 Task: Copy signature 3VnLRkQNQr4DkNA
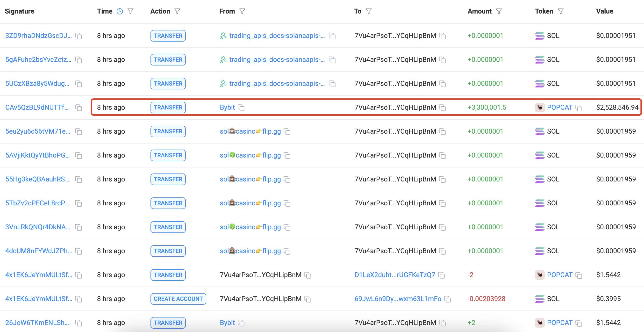coord(79,228)
